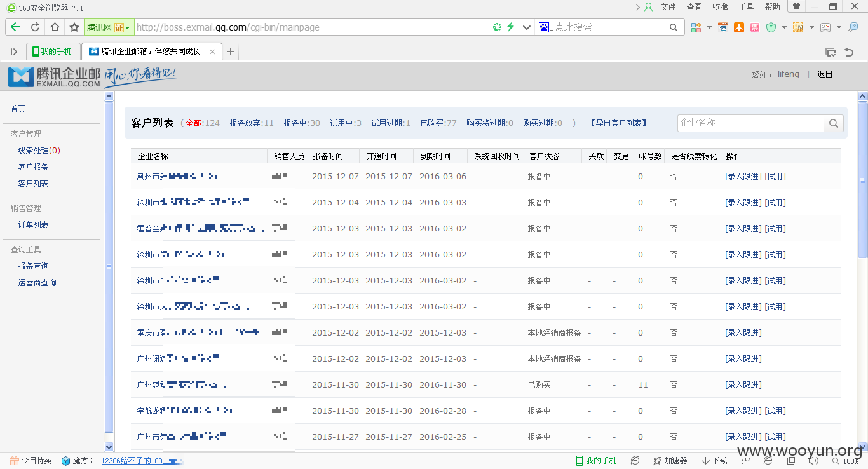Click the translate (译) extension icon
868x469 pixels.
point(722,27)
